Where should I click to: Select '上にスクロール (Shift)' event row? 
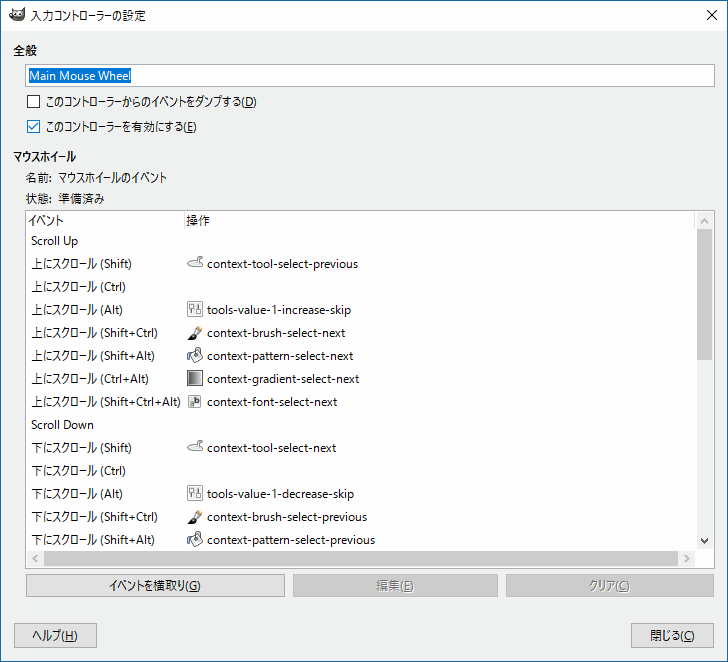click(361, 264)
